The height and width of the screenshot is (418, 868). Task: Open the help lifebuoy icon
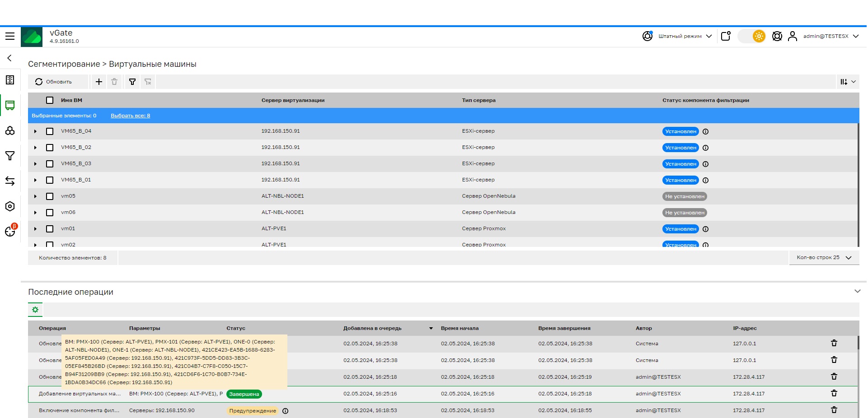(777, 36)
